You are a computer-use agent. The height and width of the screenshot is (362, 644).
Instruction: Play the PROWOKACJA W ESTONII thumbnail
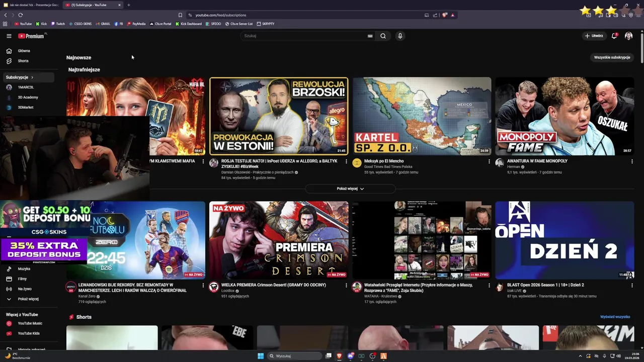coord(279,116)
